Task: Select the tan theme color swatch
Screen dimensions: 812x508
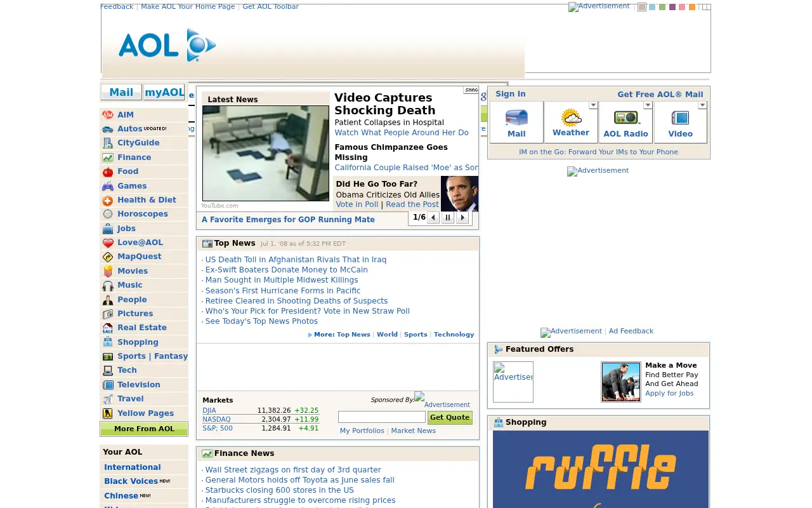Action: click(642, 7)
